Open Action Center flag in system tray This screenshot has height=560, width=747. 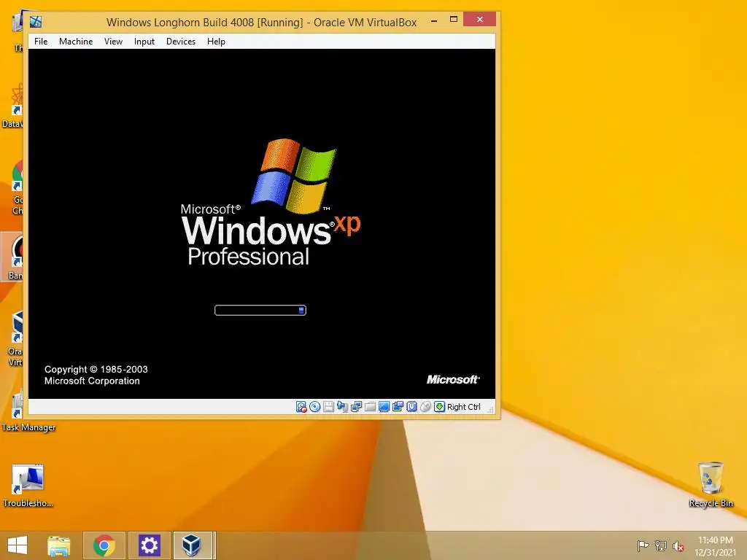click(643, 545)
